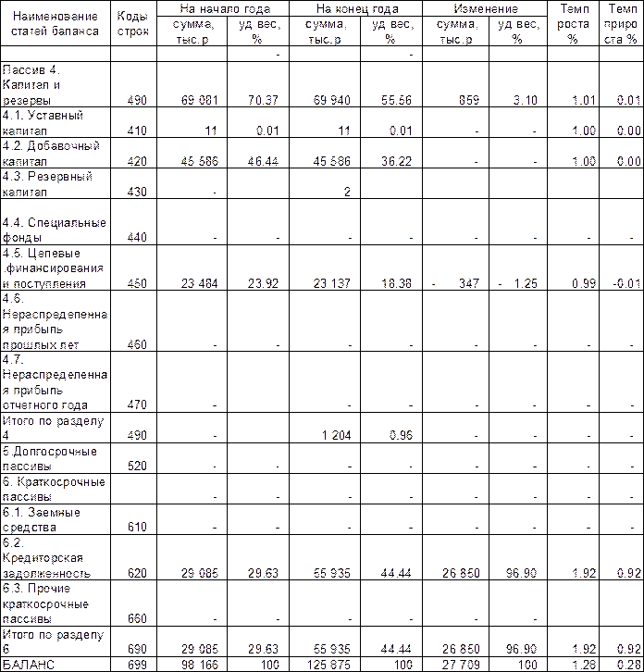Click the label '6.3. Прочие краткосрочные пассивы'
This screenshot has width=644, height=672.
tap(45, 604)
